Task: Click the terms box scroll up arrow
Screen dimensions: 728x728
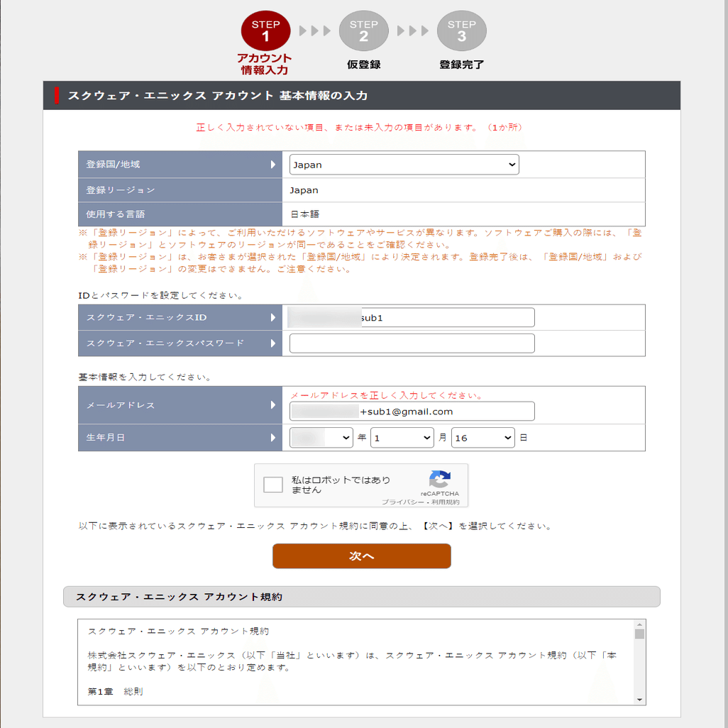Action: point(639,624)
